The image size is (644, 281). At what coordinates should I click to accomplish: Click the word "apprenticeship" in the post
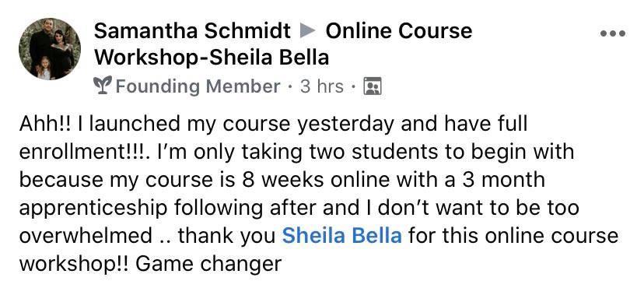pos(93,209)
